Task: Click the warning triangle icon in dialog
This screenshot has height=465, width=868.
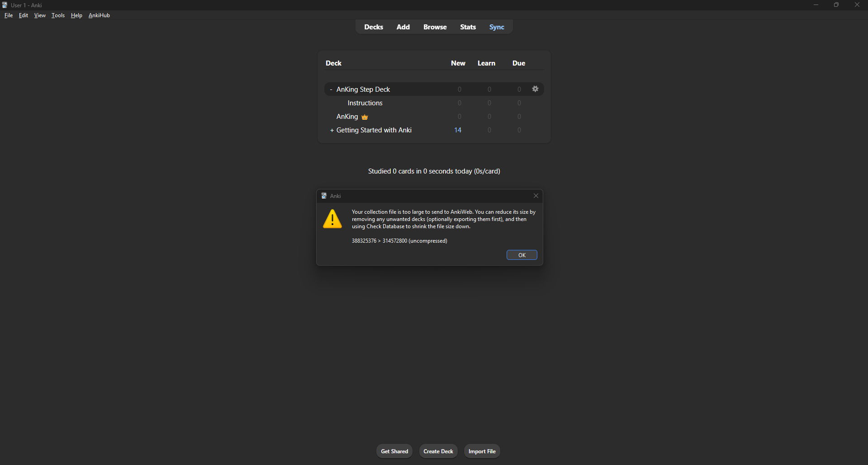Action: 332,219
